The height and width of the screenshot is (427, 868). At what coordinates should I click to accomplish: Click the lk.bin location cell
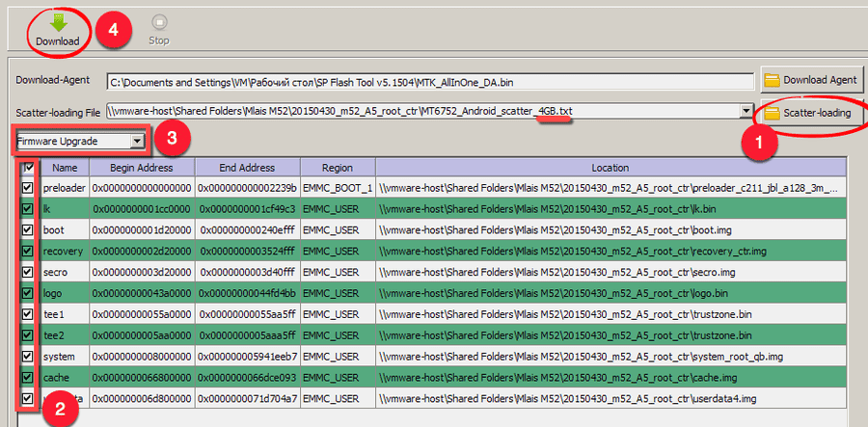[x=610, y=209]
